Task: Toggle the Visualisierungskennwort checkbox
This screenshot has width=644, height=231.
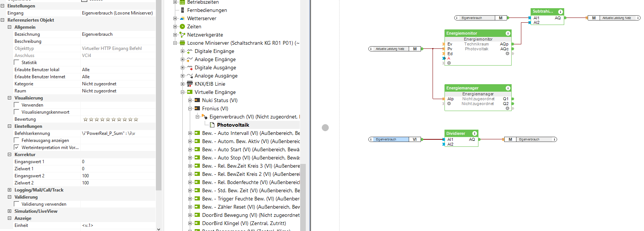Action: pyautogui.click(x=16, y=112)
